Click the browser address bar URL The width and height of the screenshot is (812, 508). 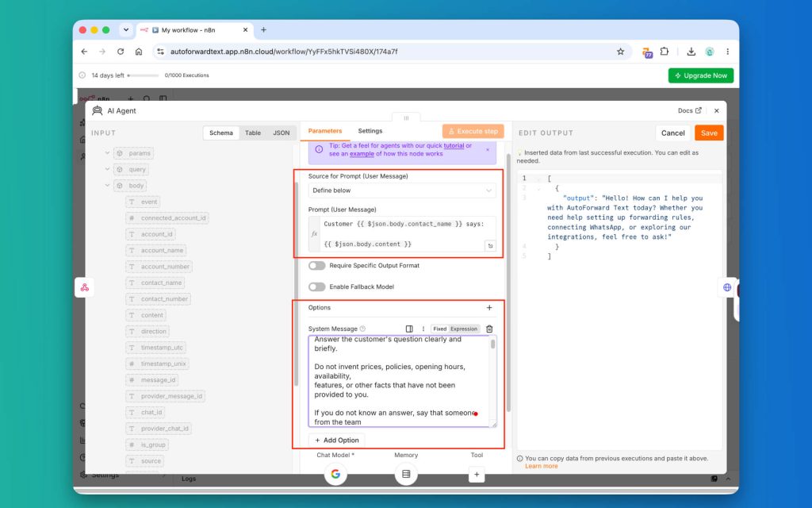284,52
